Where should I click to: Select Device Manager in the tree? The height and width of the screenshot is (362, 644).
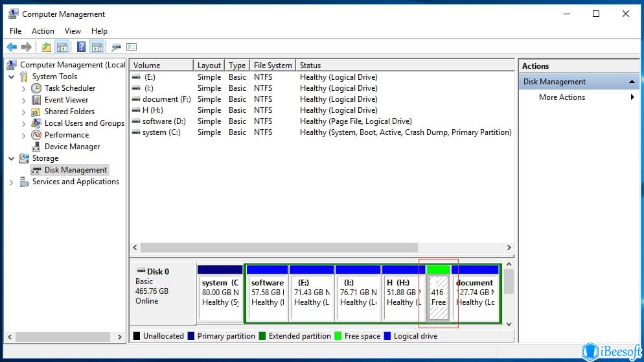click(x=73, y=147)
